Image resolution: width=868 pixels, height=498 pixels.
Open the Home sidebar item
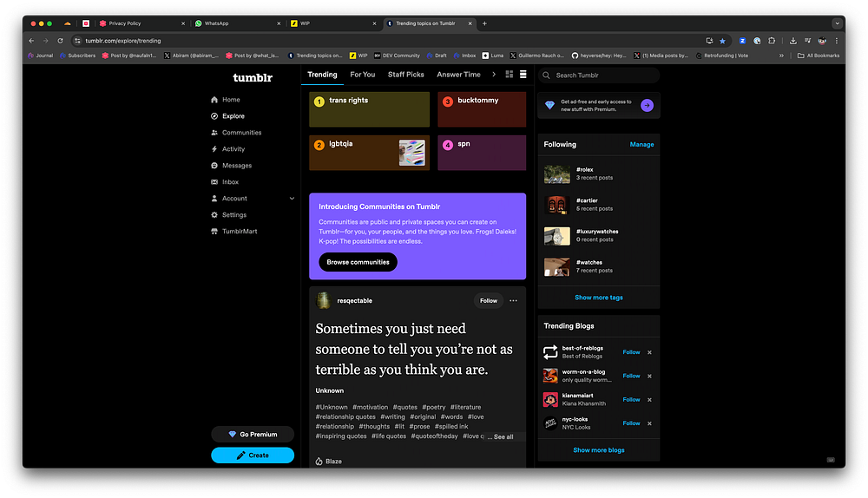coord(226,100)
